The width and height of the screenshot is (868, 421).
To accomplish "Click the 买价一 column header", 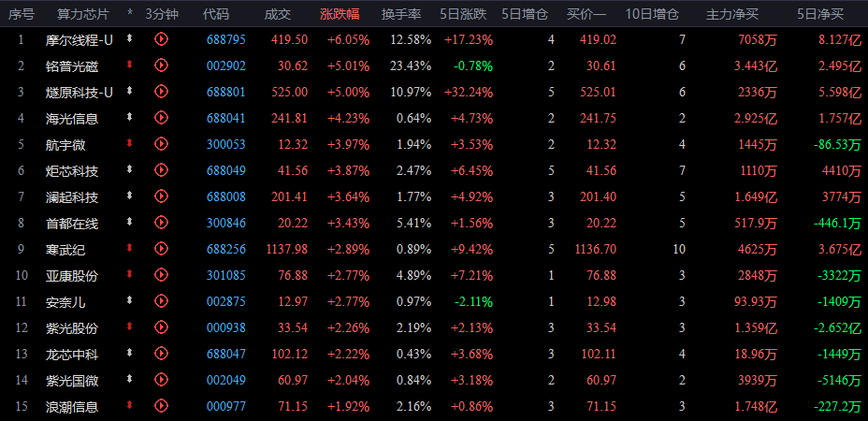I will click(x=586, y=14).
